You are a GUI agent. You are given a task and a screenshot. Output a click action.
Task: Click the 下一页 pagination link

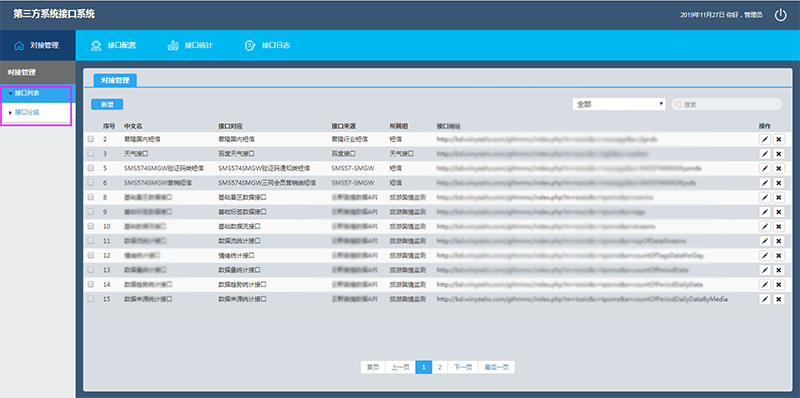tap(463, 367)
